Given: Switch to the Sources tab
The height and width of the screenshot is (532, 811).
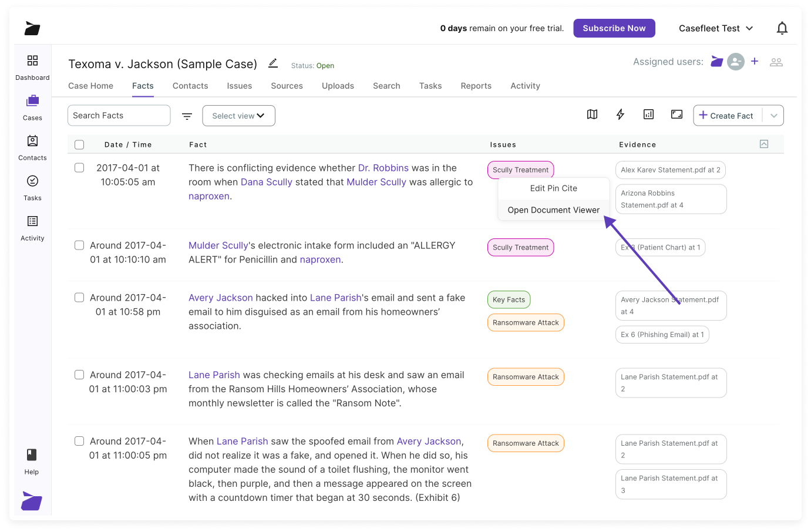Looking at the screenshot, I should pyautogui.click(x=287, y=86).
